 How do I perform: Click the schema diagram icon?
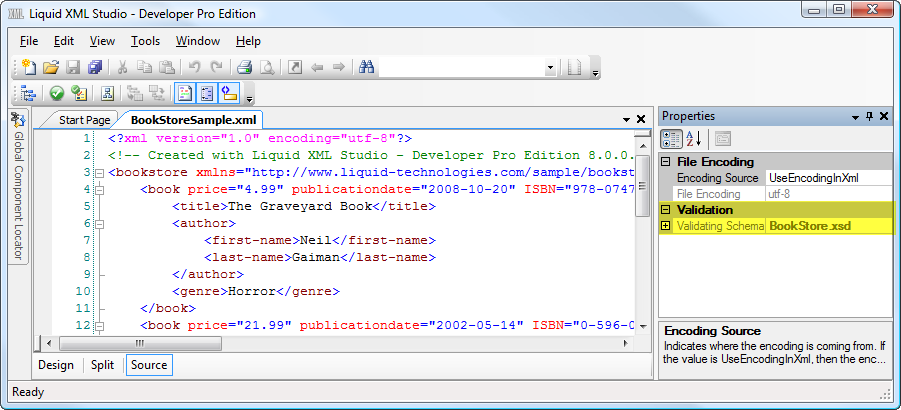107,92
